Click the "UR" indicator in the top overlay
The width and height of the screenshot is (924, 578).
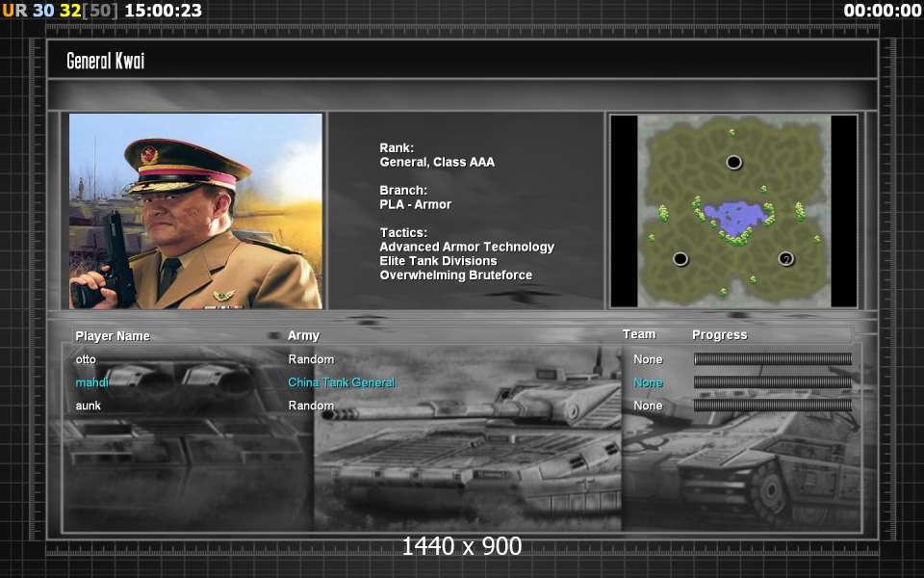[x=14, y=11]
